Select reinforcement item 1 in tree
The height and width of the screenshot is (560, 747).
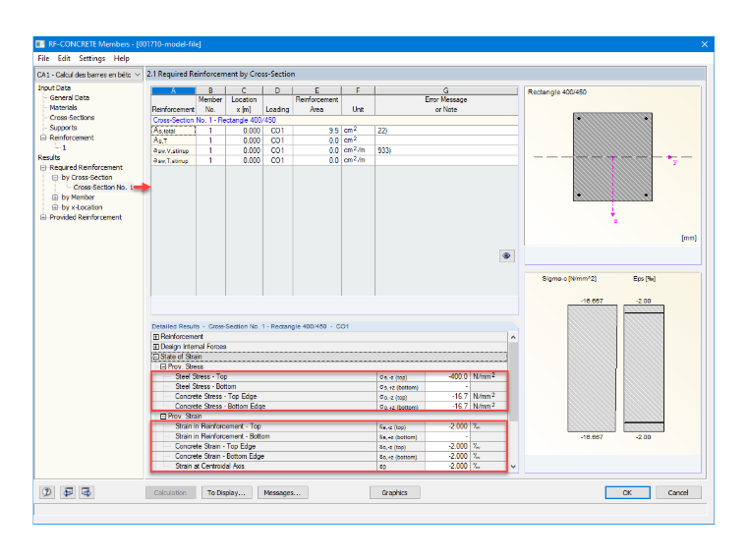(x=64, y=147)
